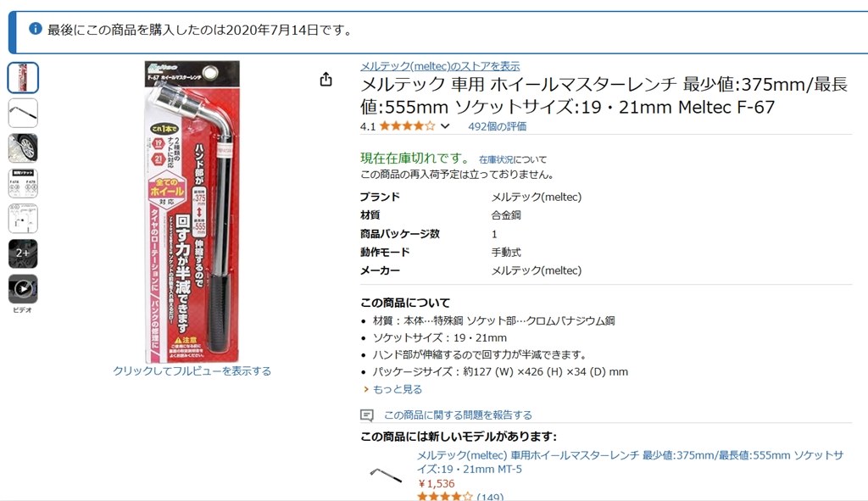The width and height of the screenshot is (868, 501).
Task: Click この商品に関する問題を報告する link
Action: 458,415
